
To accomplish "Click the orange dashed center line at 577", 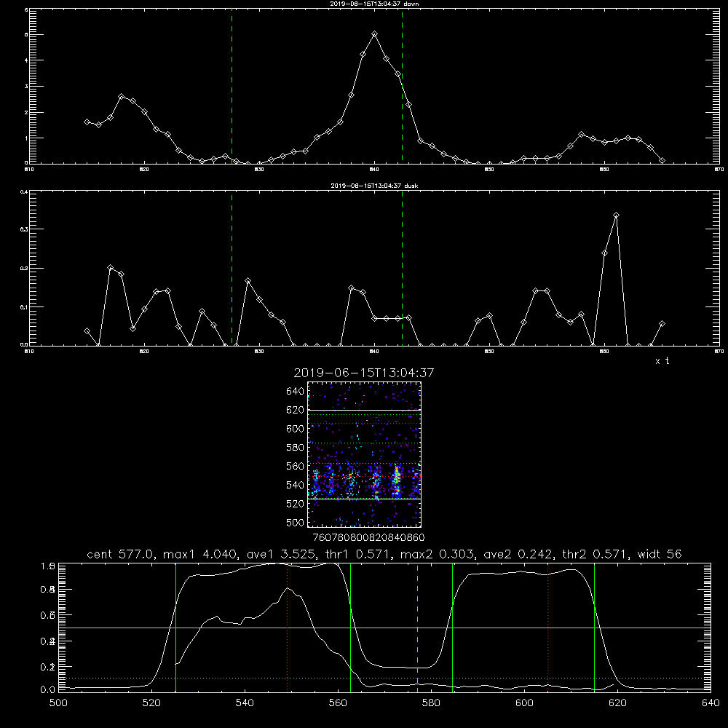I will tap(417, 628).
